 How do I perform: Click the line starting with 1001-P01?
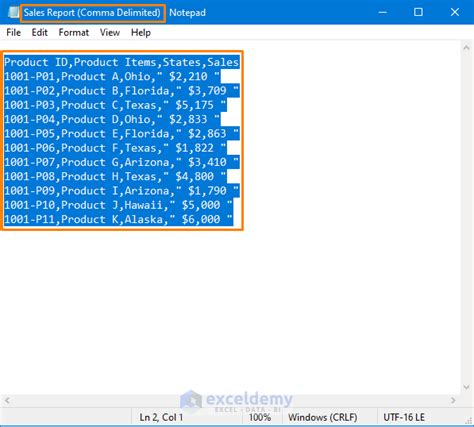[x=112, y=77]
